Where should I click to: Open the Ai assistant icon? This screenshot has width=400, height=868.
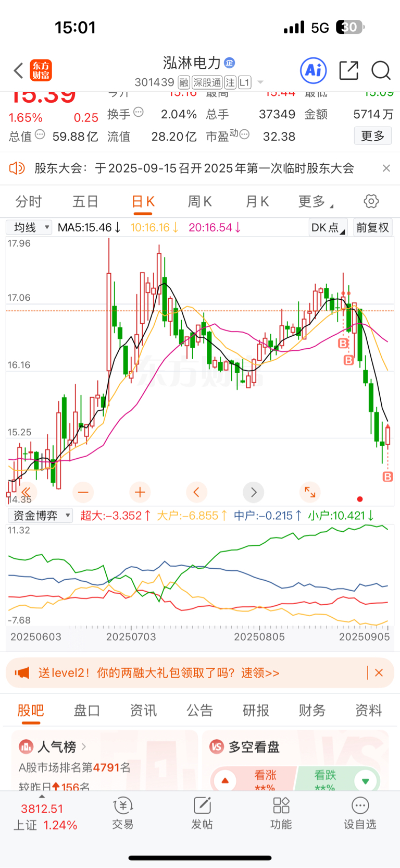[314, 70]
